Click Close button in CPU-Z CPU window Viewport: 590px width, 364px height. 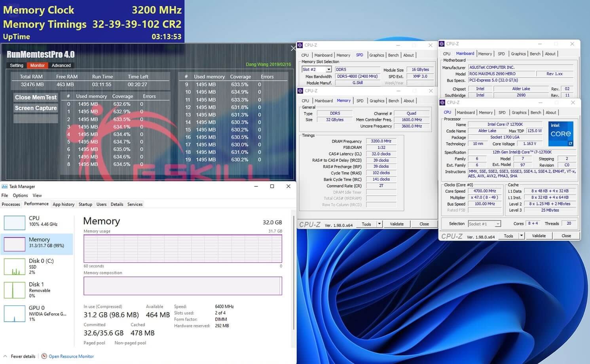566,236
